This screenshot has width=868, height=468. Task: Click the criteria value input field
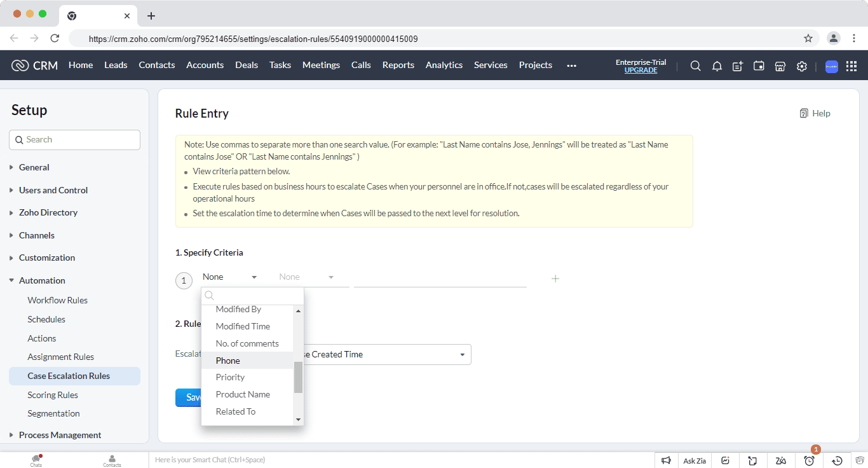pyautogui.click(x=440, y=278)
